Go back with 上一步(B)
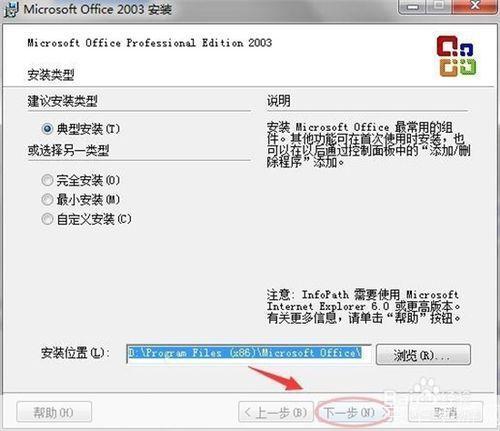 [x=276, y=413]
